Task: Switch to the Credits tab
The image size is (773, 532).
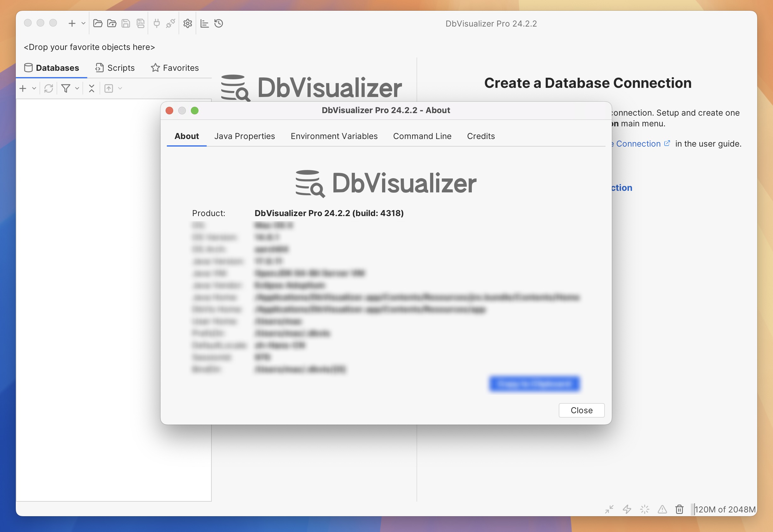Action: 481,136
